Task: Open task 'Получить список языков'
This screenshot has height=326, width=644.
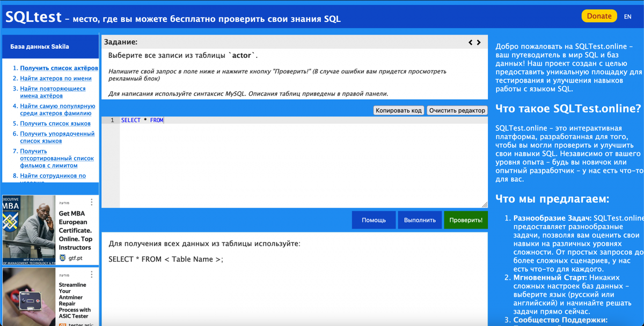Action: 55,123
